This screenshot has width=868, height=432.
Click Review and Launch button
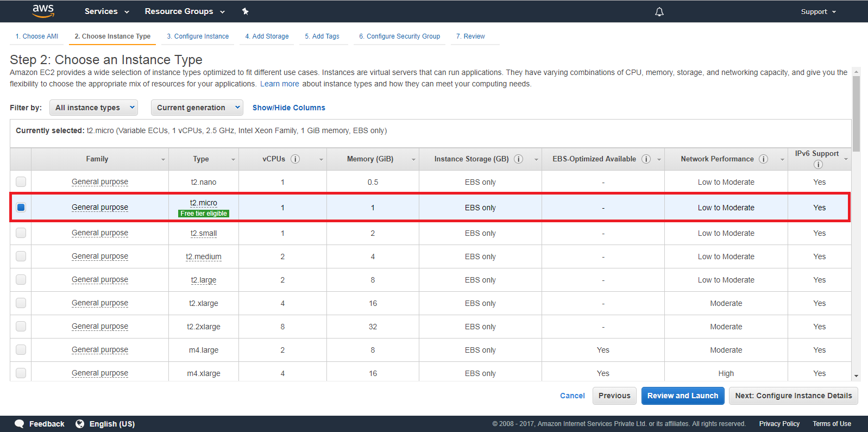pyautogui.click(x=683, y=396)
